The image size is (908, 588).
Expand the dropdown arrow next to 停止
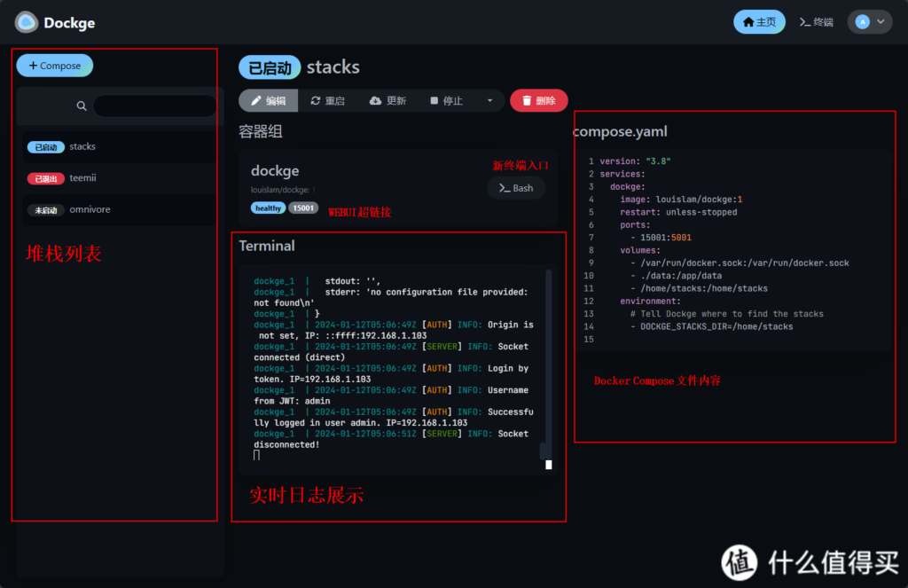489,101
